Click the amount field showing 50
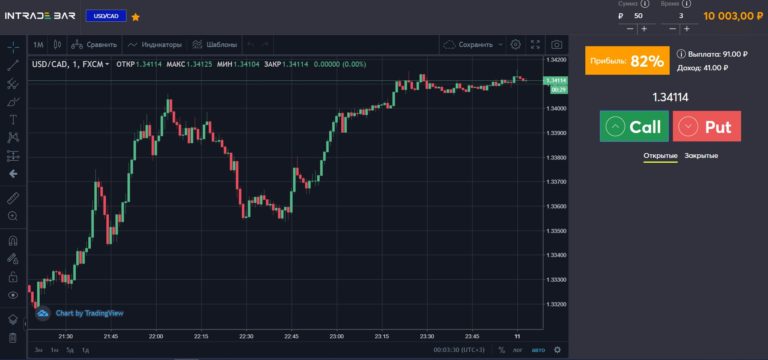 [638, 16]
